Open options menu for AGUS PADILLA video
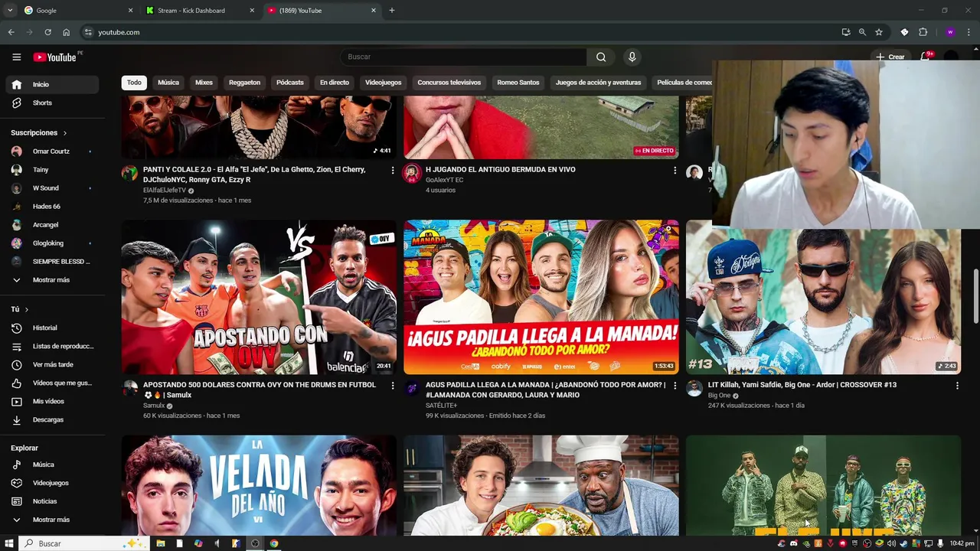Image resolution: width=980 pixels, height=551 pixels. (x=675, y=385)
